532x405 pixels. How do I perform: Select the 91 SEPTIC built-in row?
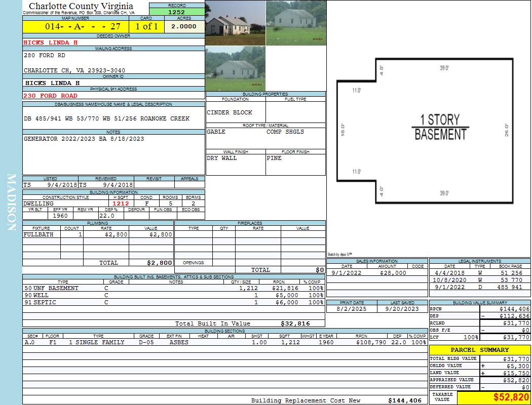click(x=173, y=302)
